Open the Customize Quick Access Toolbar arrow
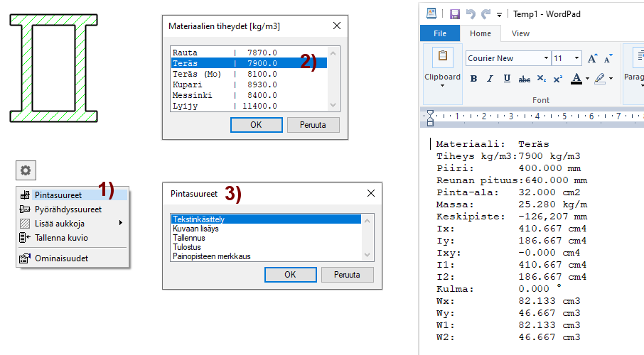644x355 pixels. (x=500, y=14)
